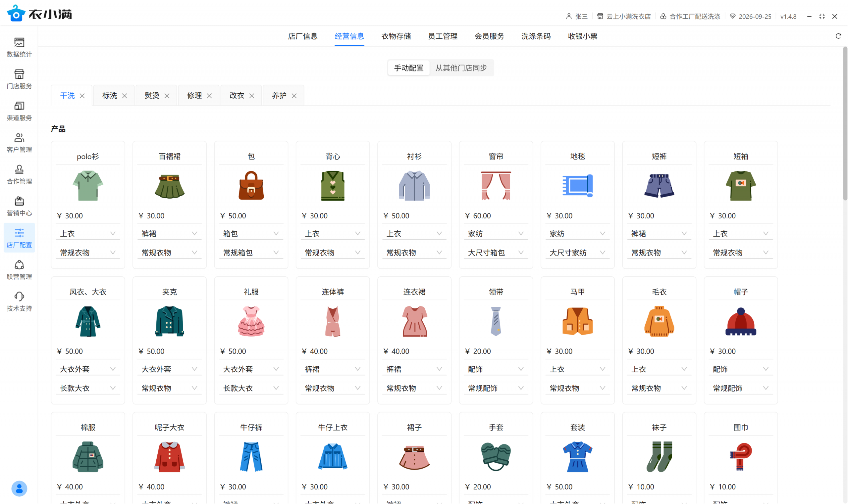This screenshot has height=504, width=848.
Task: Switch to 手动配置 mode
Action: pos(408,68)
